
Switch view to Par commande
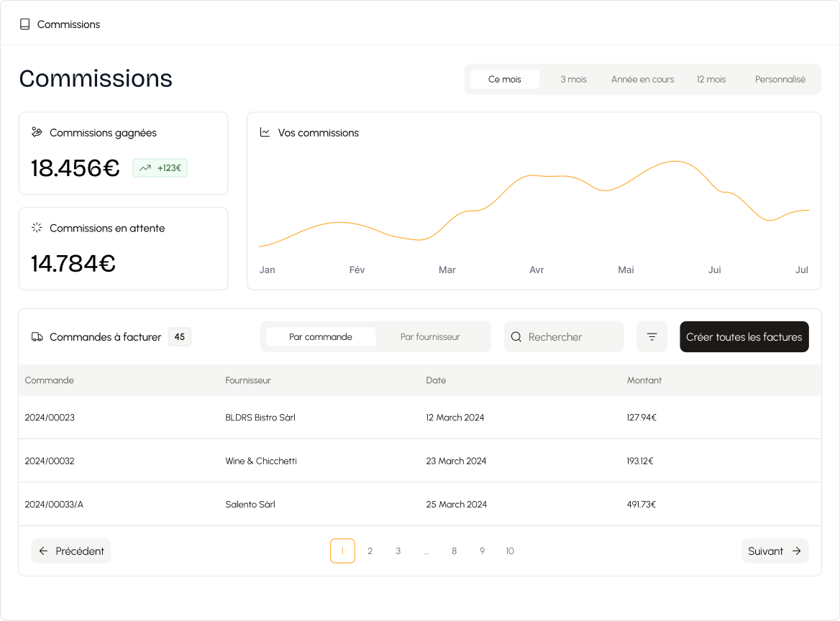click(x=321, y=336)
